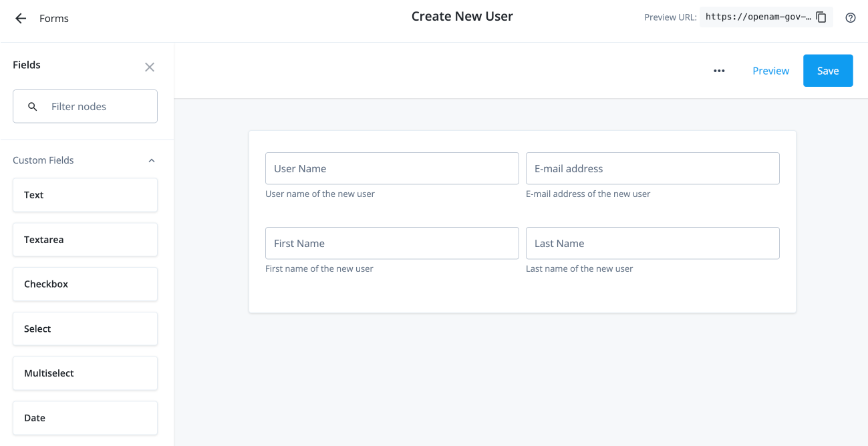Open help via the question mark icon
The height and width of the screenshot is (446, 868).
850,17
